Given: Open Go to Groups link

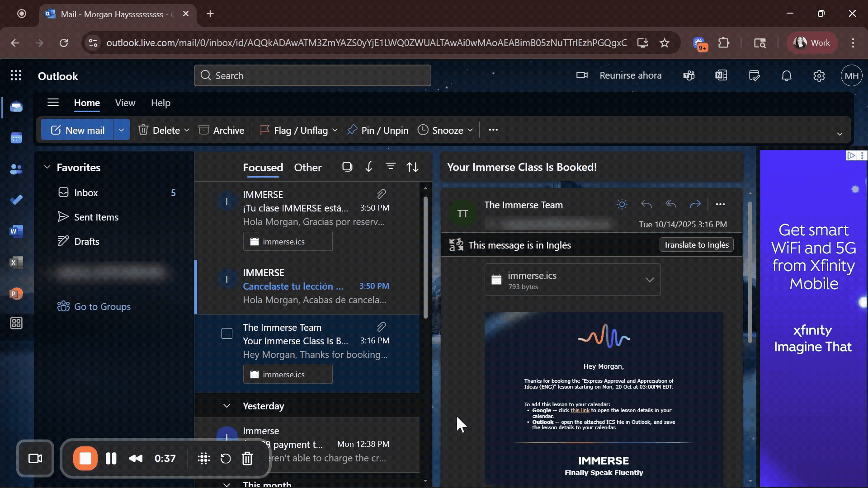Looking at the screenshot, I should [102, 306].
